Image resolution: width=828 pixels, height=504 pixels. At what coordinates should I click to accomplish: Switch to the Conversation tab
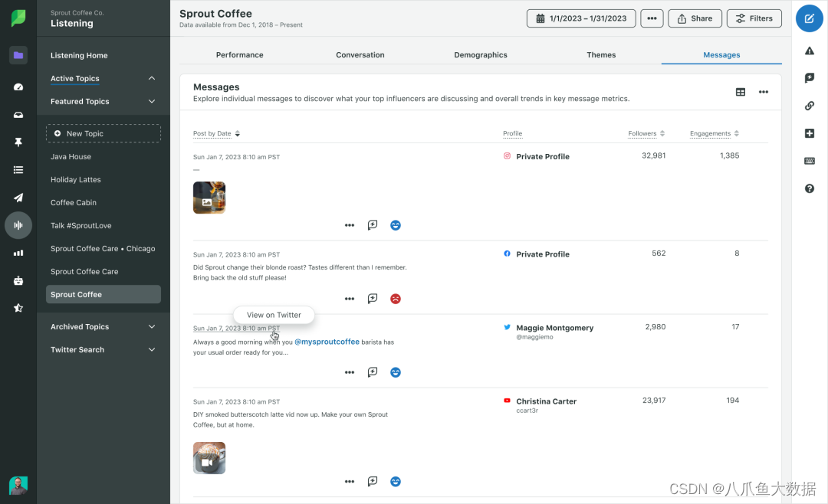coord(360,55)
